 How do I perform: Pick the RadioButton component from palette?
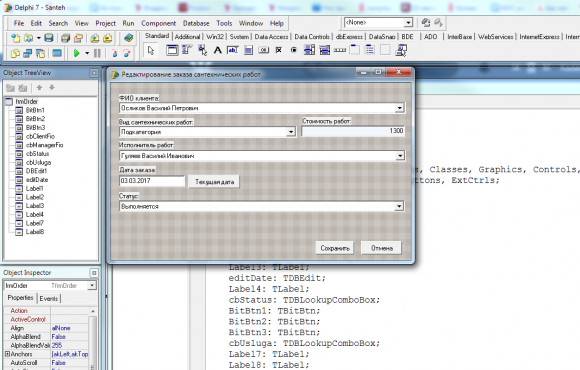(294, 50)
